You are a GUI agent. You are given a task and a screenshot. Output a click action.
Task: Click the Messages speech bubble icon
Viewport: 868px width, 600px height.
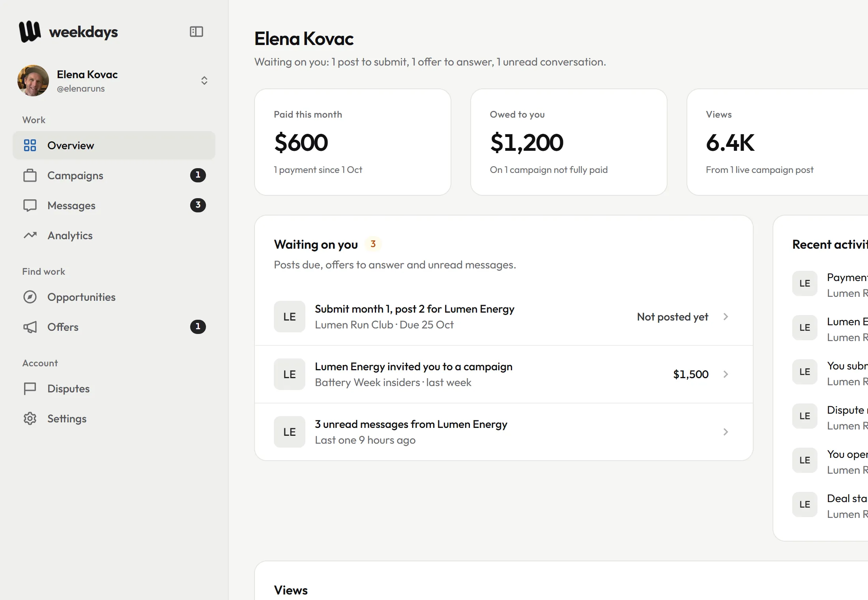point(30,205)
